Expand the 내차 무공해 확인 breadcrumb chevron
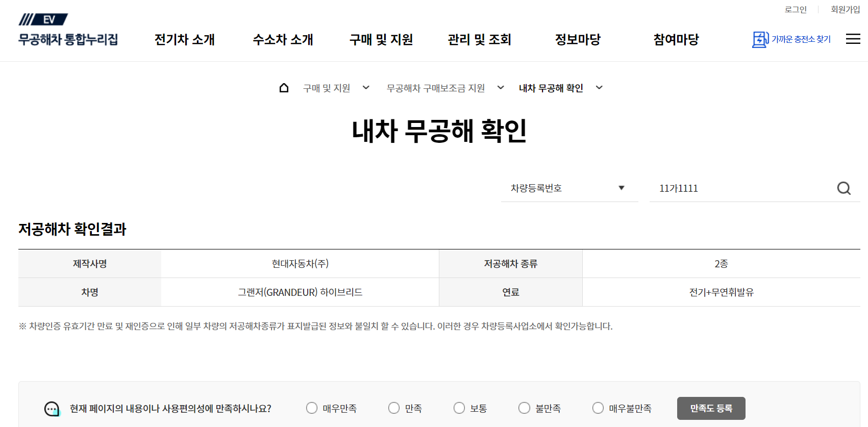 click(599, 88)
